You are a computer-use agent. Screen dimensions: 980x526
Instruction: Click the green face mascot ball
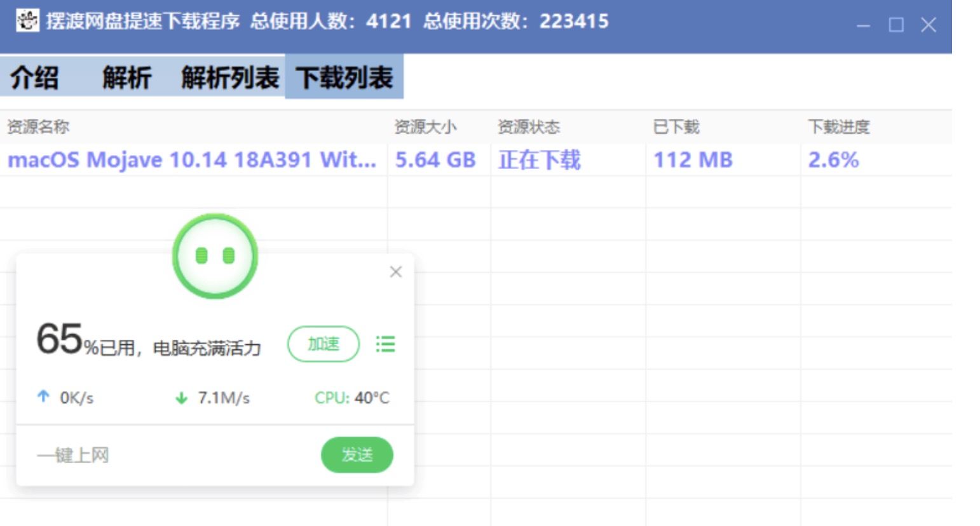tap(215, 256)
